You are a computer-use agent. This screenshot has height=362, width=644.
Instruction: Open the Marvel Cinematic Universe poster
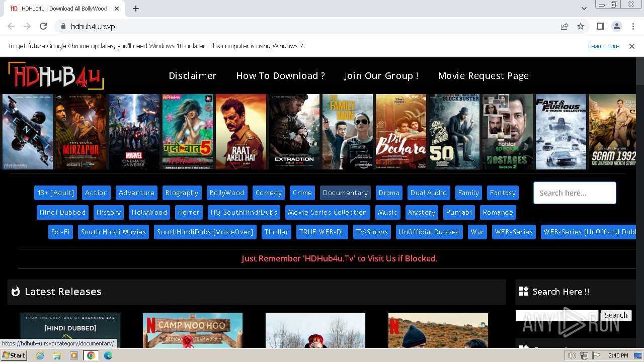point(134,132)
